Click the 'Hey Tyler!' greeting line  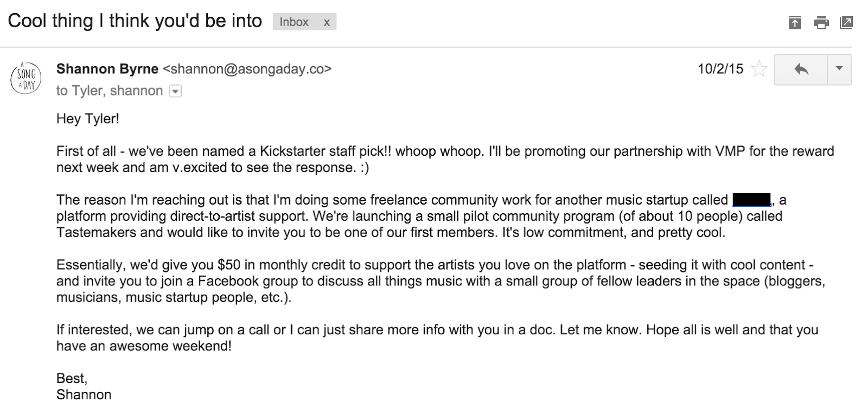(87, 118)
